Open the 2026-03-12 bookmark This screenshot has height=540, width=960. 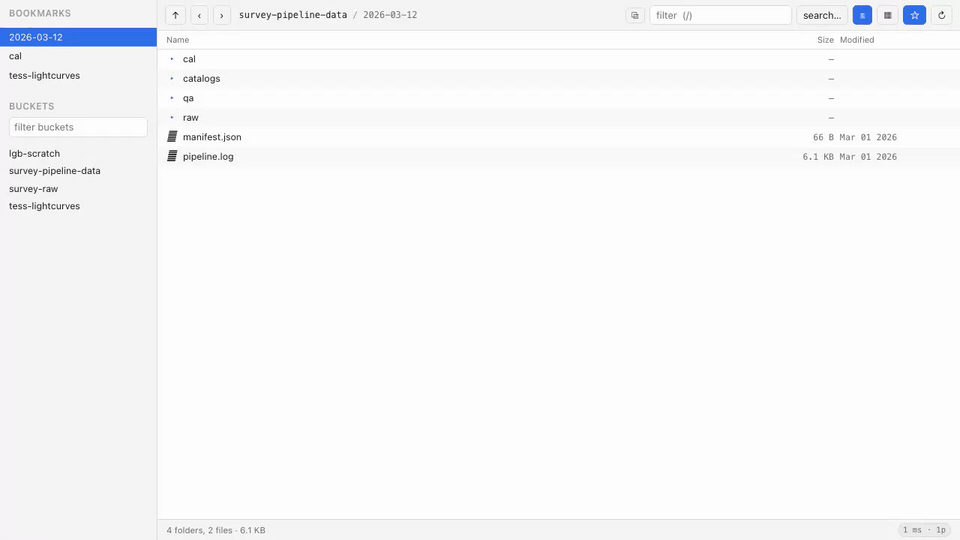point(78,37)
